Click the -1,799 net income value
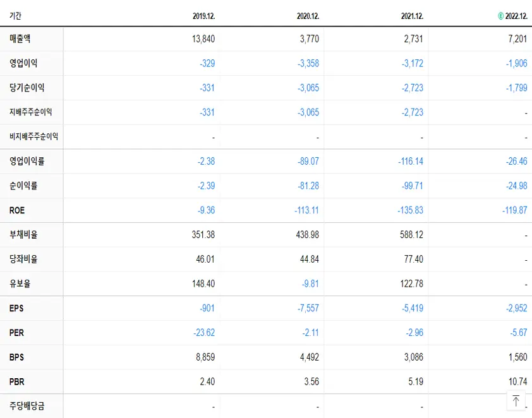Screen dimensions: 532x418 pos(517,88)
